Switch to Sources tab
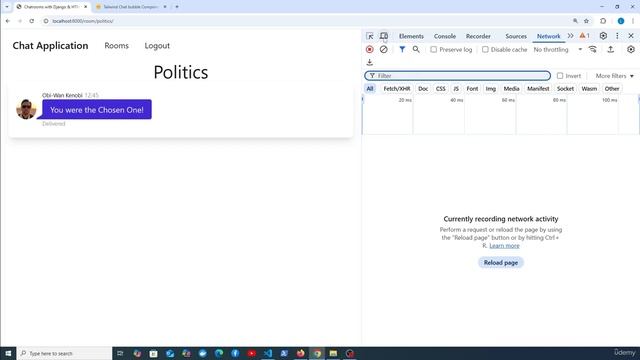Viewport: 640px width, 360px height. (516, 36)
